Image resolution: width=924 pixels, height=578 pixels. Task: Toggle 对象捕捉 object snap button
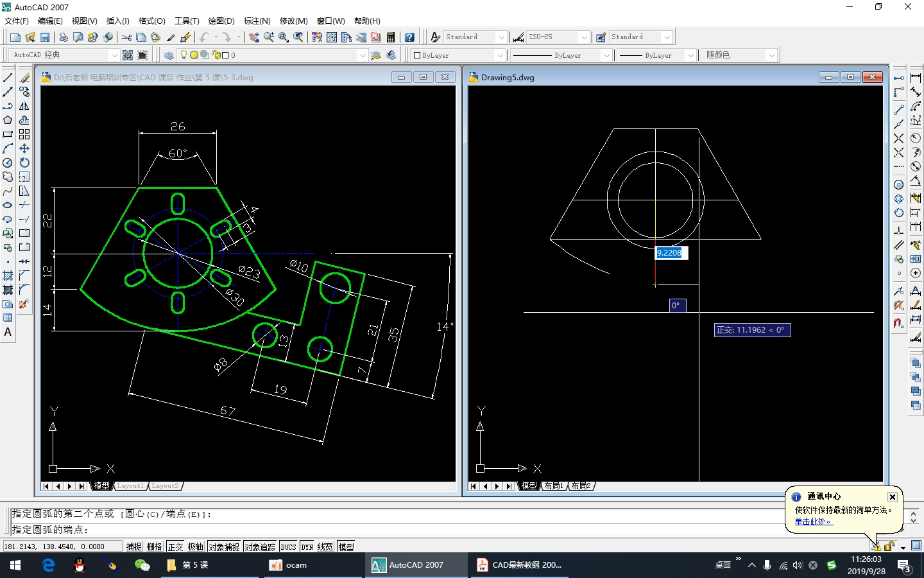coord(224,547)
